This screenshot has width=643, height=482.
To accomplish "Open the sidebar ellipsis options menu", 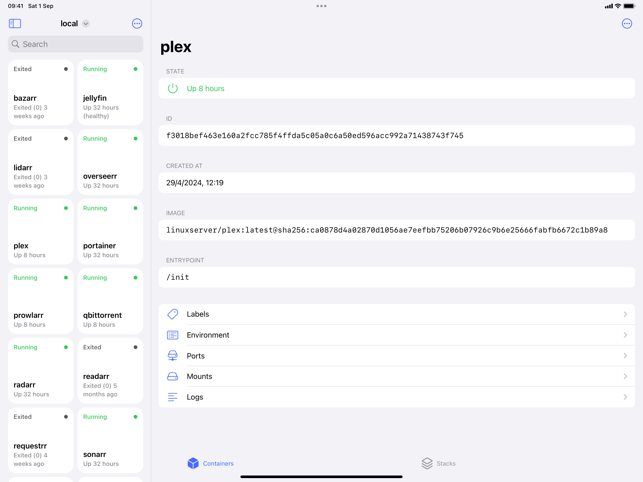I will (x=137, y=23).
